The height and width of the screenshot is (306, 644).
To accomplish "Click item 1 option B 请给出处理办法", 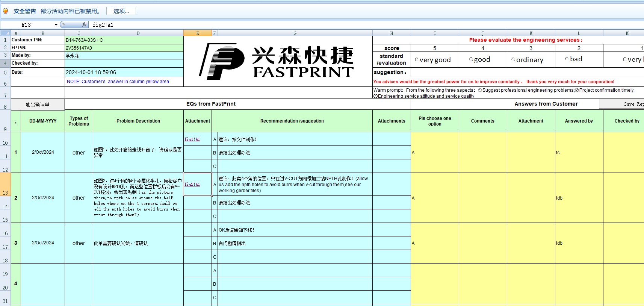I will 295,153.
